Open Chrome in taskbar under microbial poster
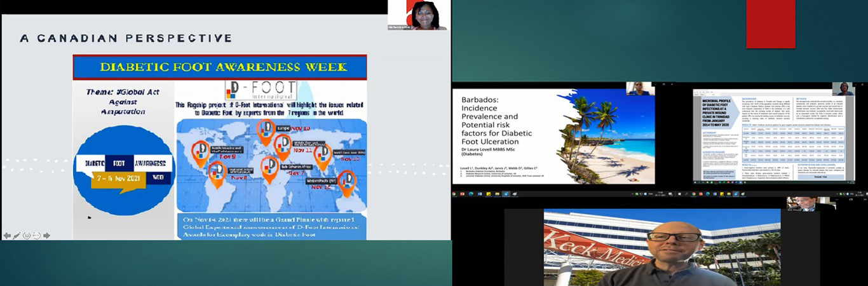Screen dimensions: 868x286 [694, 194]
